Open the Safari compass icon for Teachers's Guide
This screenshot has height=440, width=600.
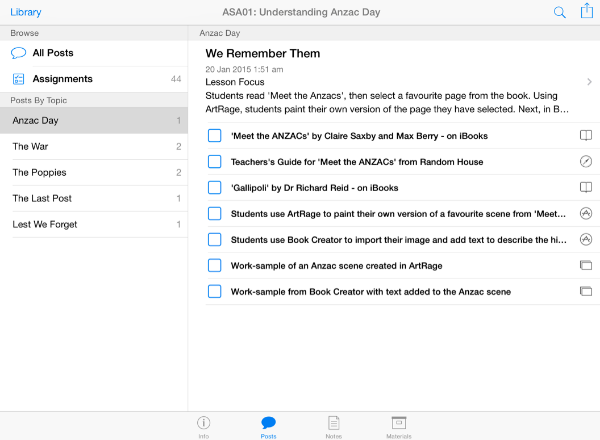[x=585, y=161]
